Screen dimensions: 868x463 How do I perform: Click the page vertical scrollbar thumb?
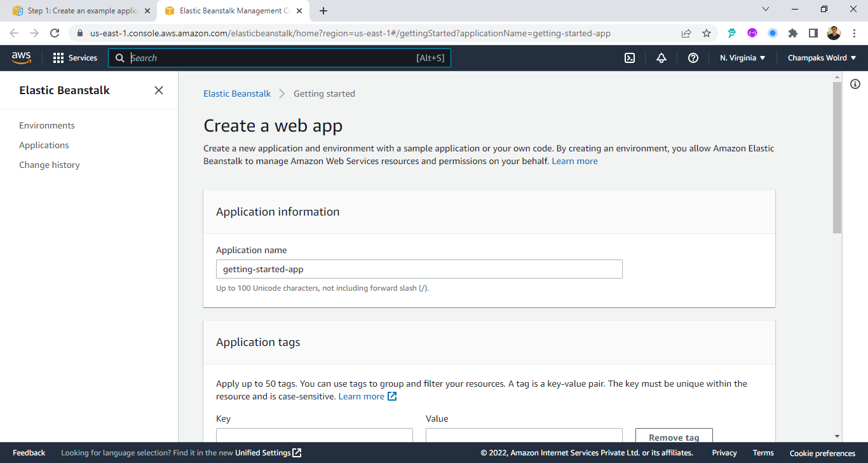point(837,157)
